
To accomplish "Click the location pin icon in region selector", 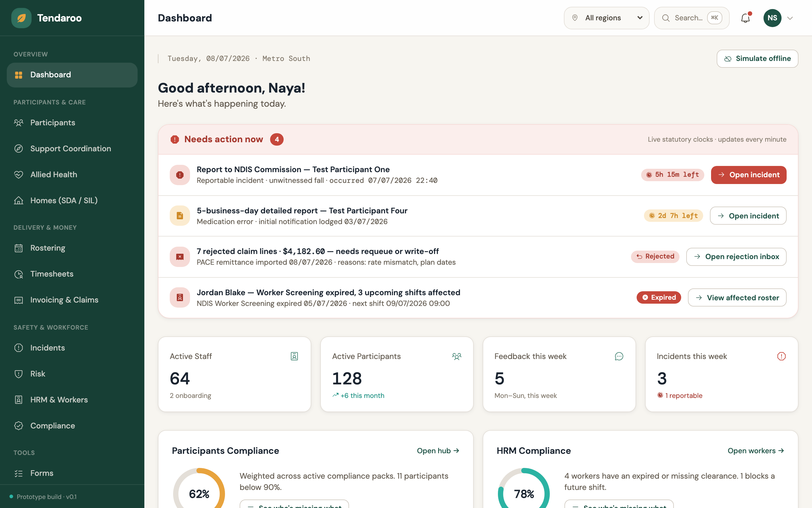I will pyautogui.click(x=575, y=18).
